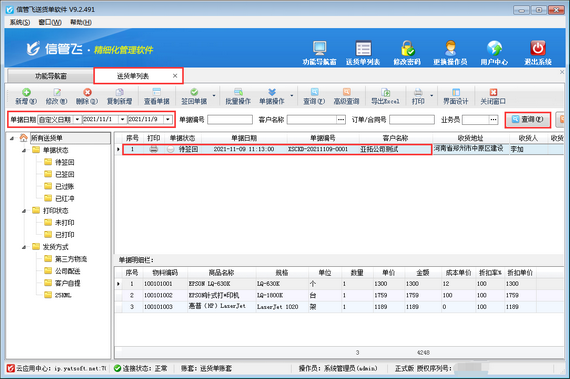The image size is (570, 379).
Task: Click the 删除 red delete icon
Action: point(87,92)
